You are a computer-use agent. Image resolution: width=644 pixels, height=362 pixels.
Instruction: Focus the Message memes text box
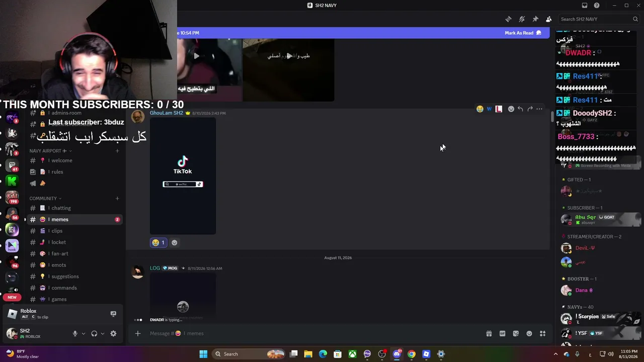click(312, 333)
